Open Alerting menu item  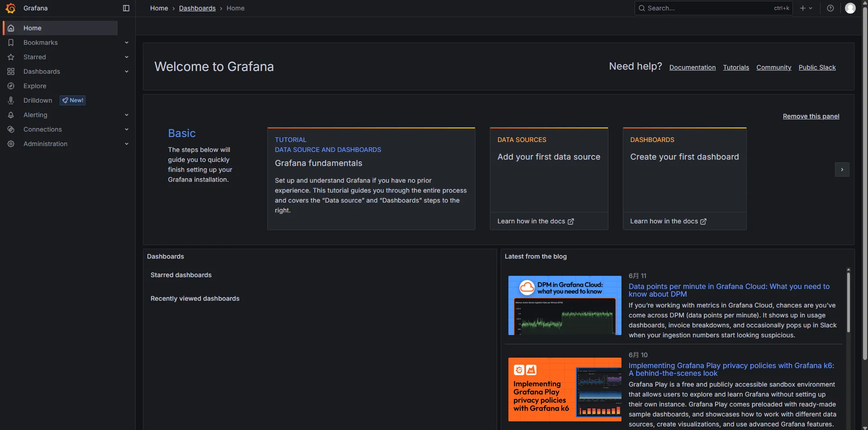point(35,115)
